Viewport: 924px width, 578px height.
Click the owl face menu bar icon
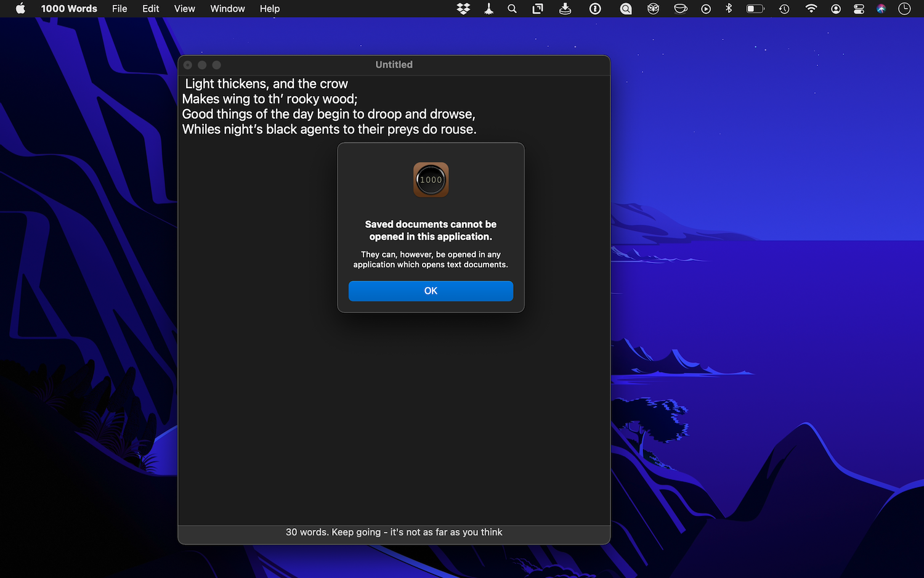click(653, 9)
